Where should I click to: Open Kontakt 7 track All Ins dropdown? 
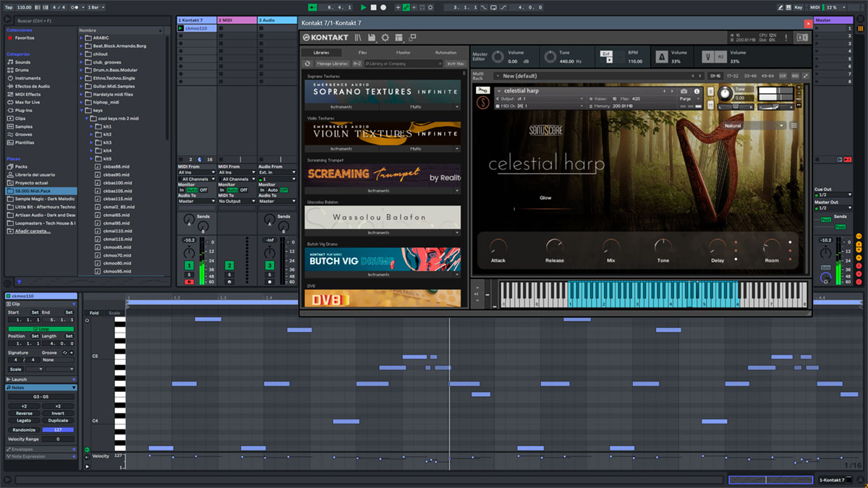[197, 173]
